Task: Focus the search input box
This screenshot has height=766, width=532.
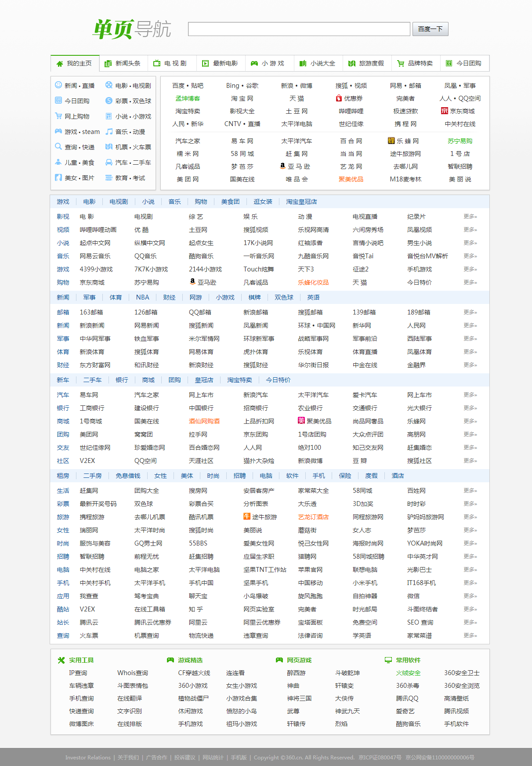Action: pos(299,29)
